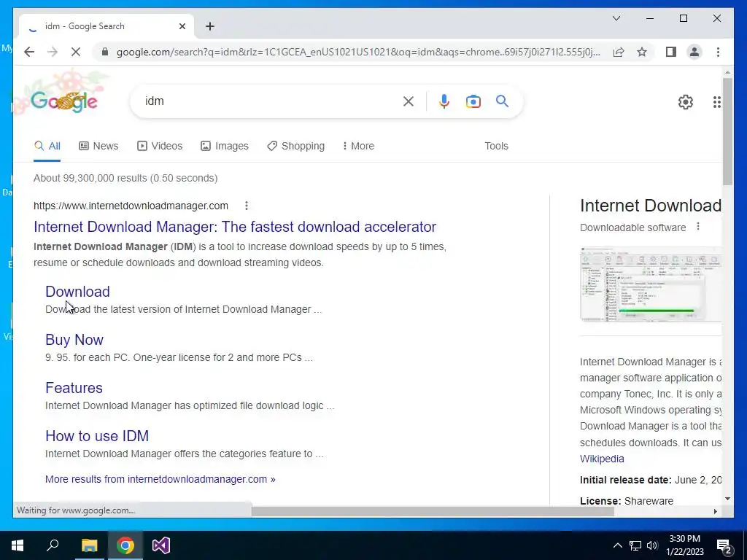Click the horizontal scroll right arrow
747x560 pixels.
(x=715, y=511)
